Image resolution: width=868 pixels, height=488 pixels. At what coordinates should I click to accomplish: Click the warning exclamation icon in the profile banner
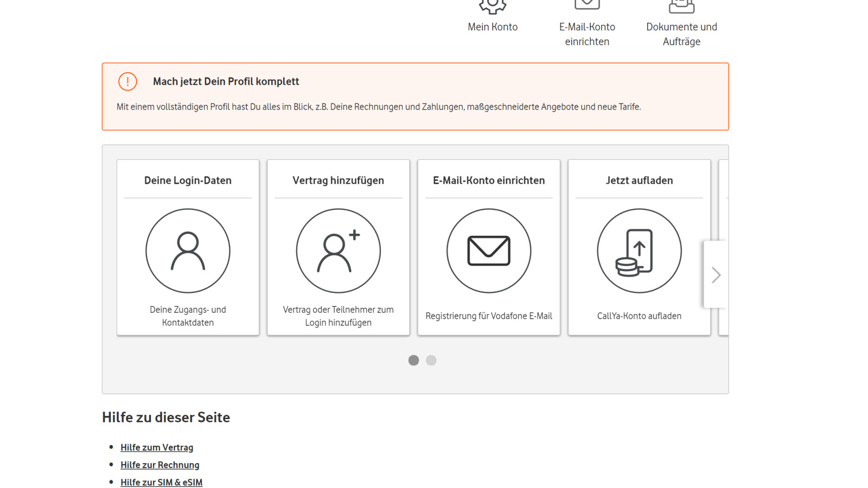[x=127, y=81]
